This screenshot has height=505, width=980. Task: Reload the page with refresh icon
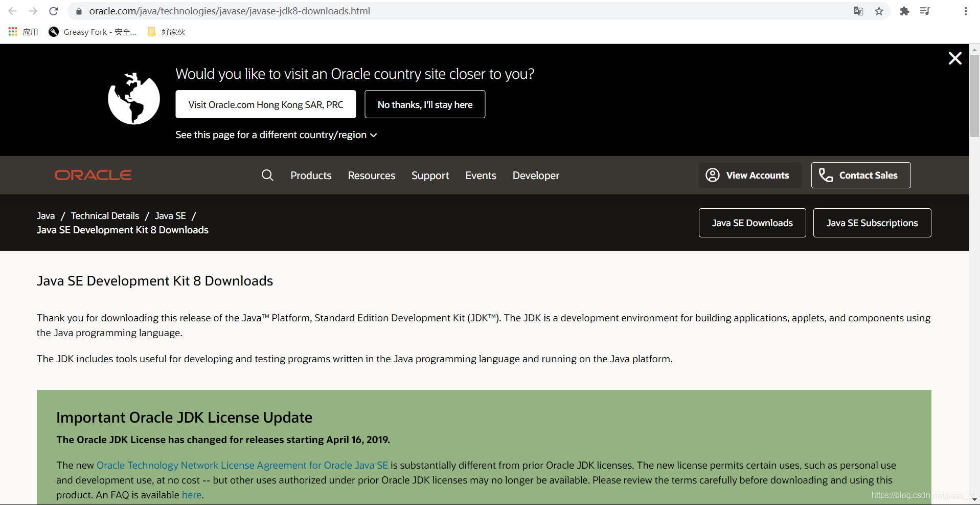tap(54, 11)
